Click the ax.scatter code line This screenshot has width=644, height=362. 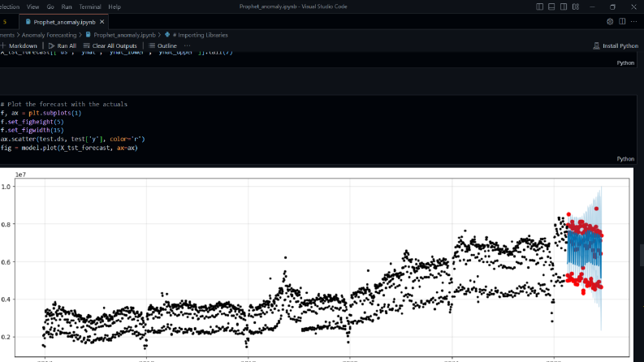[73, 139]
